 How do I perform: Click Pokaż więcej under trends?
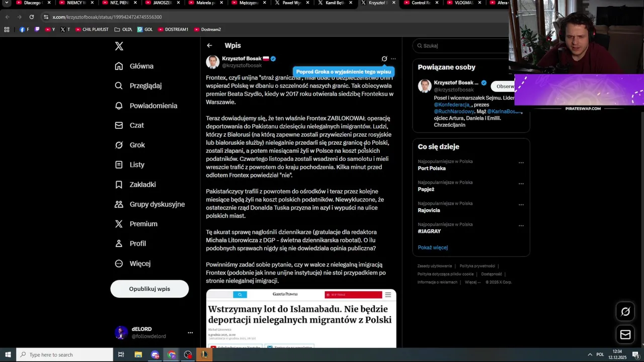[x=433, y=247]
